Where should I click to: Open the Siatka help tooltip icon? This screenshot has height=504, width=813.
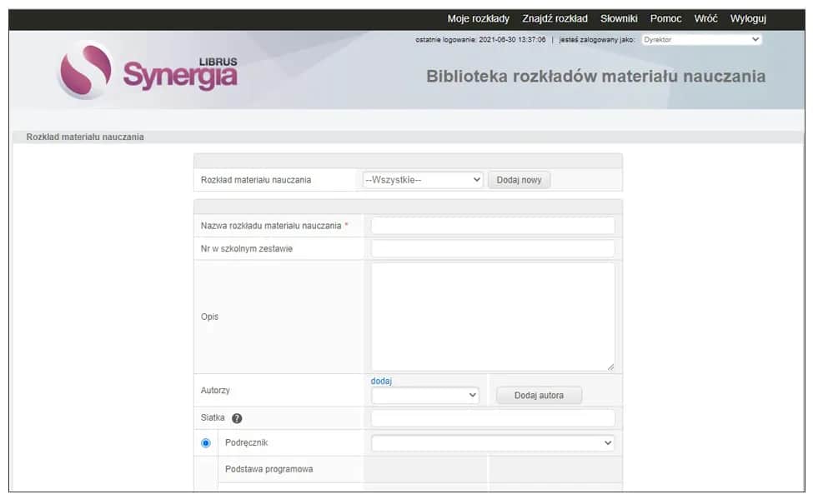point(238,418)
